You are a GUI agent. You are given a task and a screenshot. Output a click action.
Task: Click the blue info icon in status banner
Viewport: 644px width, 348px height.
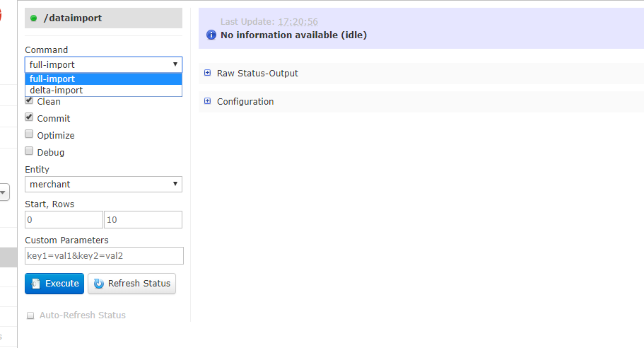[211, 35]
